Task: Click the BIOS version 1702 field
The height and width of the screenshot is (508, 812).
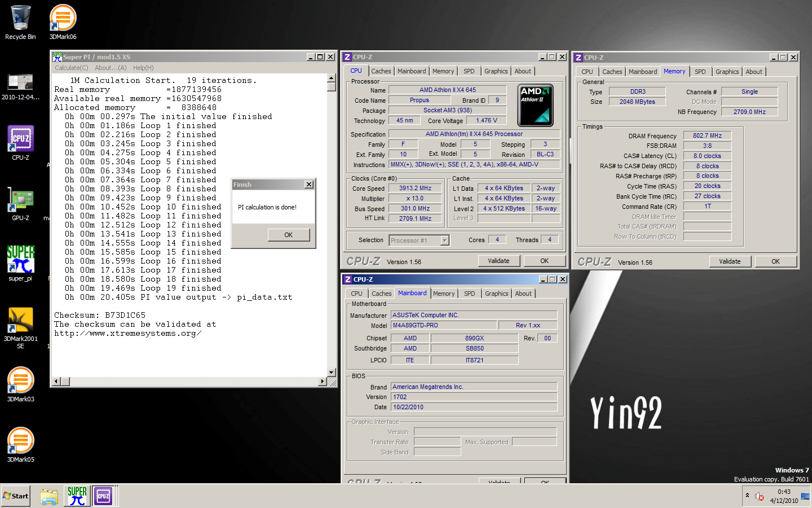Action: pyautogui.click(x=474, y=397)
